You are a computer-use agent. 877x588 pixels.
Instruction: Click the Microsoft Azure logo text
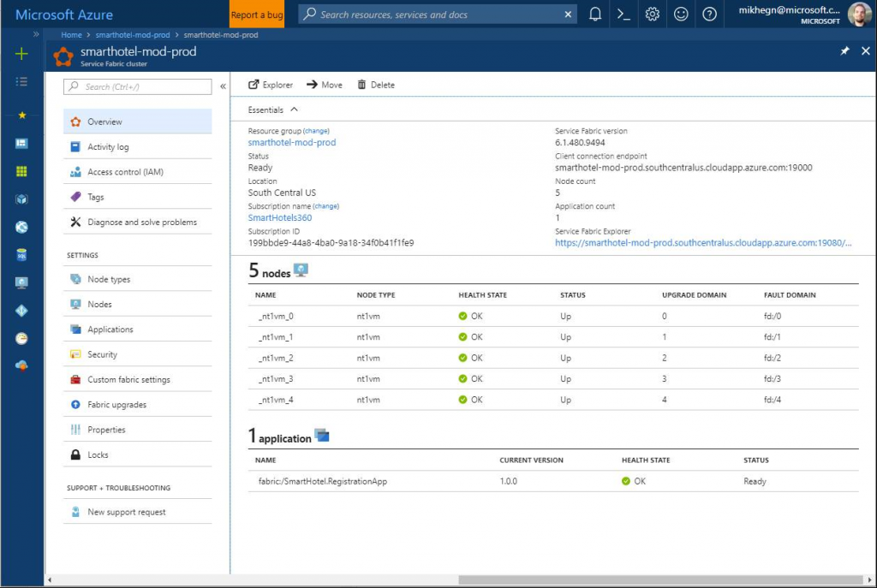point(64,15)
